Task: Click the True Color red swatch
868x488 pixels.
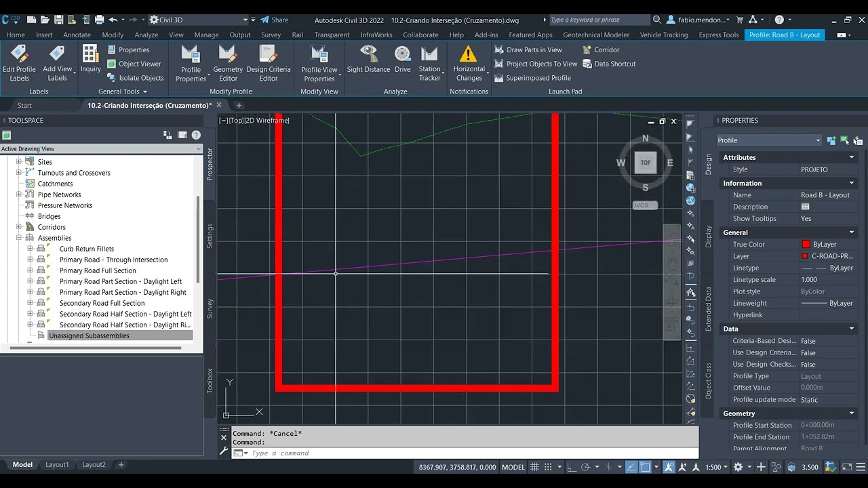Action: [806, 245]
